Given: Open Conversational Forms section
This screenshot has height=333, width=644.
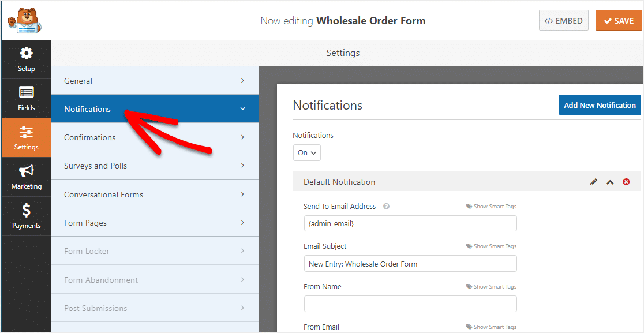Looking at the screenshot, I should pyautogui.click(x=155, y=194).
